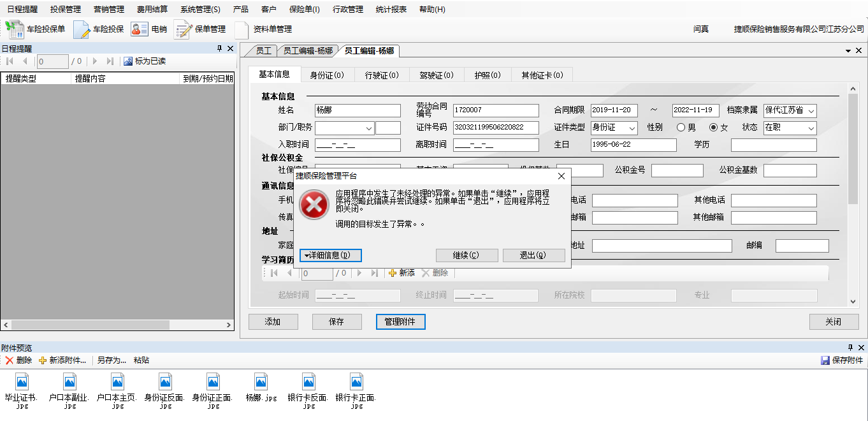This screenshot has height=421, width=868.
Task: Click 提醒类型 column header
Action: click(36, 78)
